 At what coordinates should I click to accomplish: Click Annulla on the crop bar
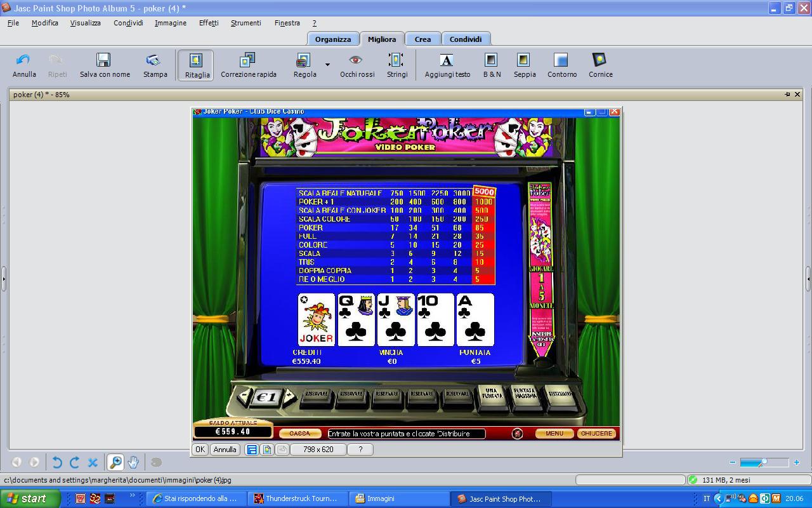[x=225, y=450]
